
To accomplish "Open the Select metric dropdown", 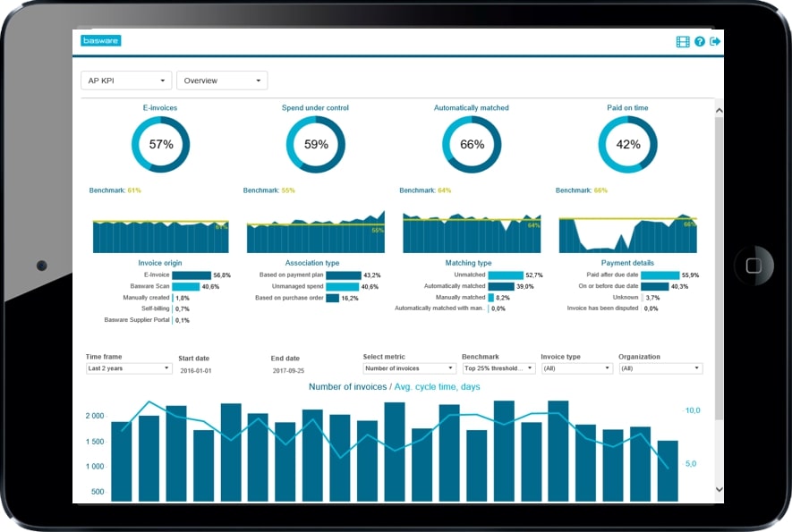I will point(410,368).
